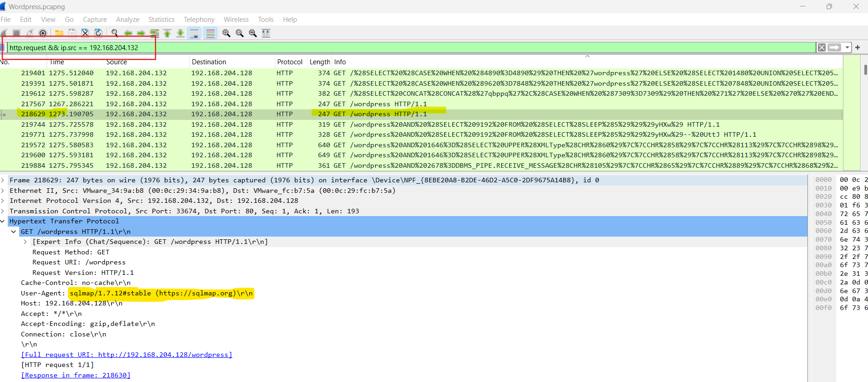Toggle automatic scrolling during live capture
Viewport: 868px width, 382px height.
point(194,33)
